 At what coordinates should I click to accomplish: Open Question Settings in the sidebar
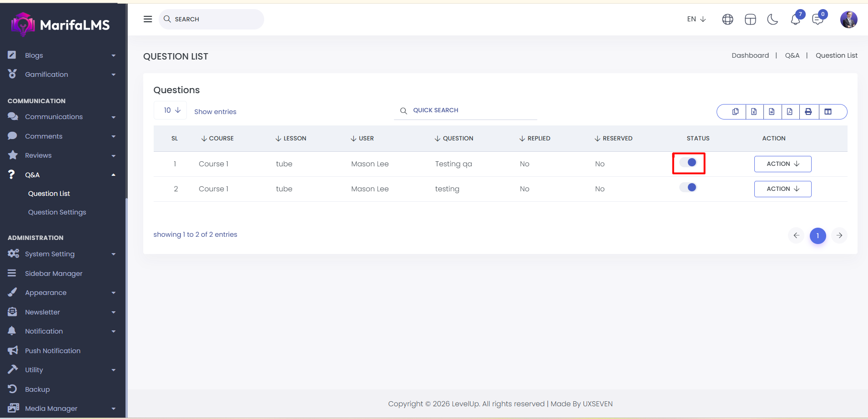click(57, 212)
